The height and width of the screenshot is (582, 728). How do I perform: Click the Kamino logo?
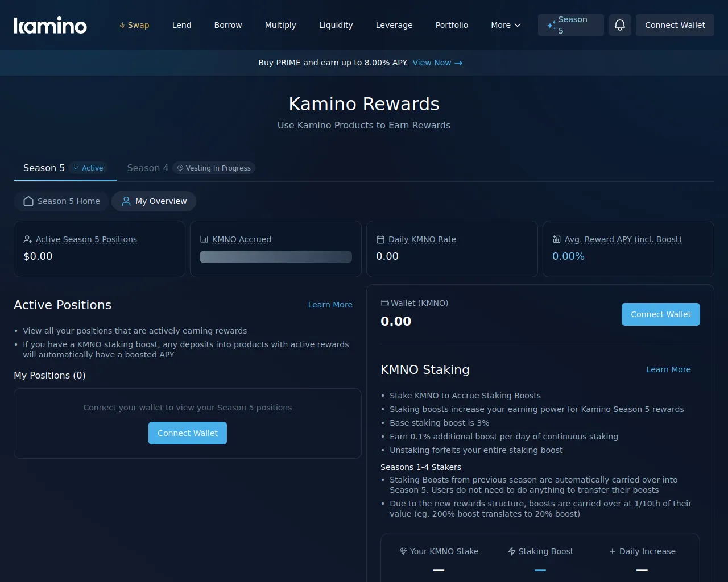point(50,25)
